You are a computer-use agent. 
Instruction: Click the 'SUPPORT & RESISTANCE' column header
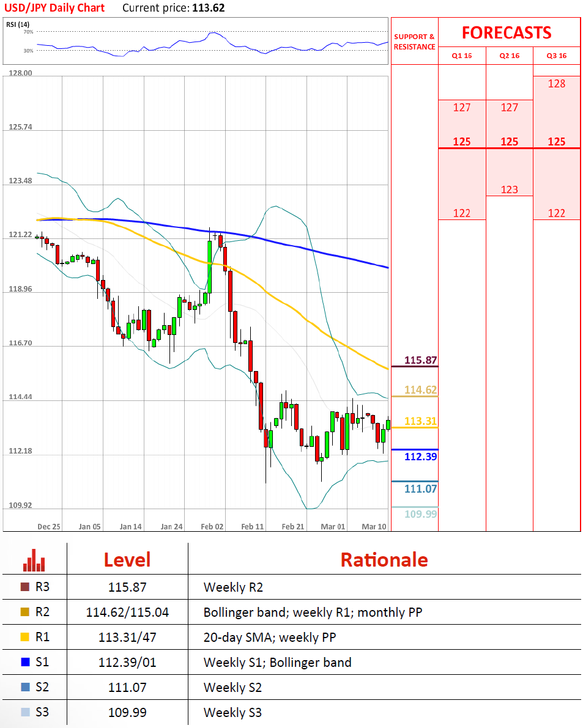[414, 42]
